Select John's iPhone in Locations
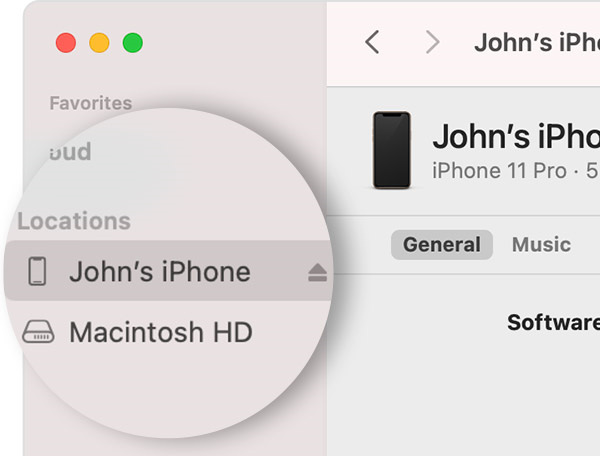The height and width of the screenshot is (456, 600). (x=168, y=271)
